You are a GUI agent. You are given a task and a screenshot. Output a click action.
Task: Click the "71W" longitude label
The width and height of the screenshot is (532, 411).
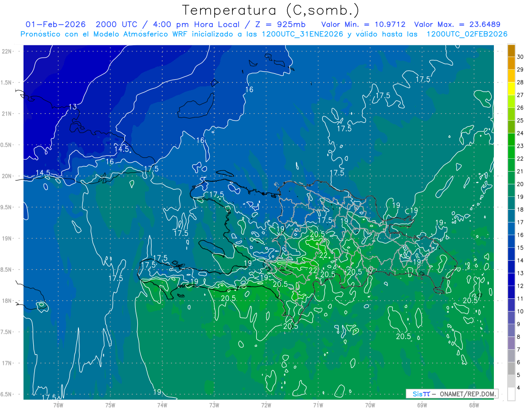point(318,405)
